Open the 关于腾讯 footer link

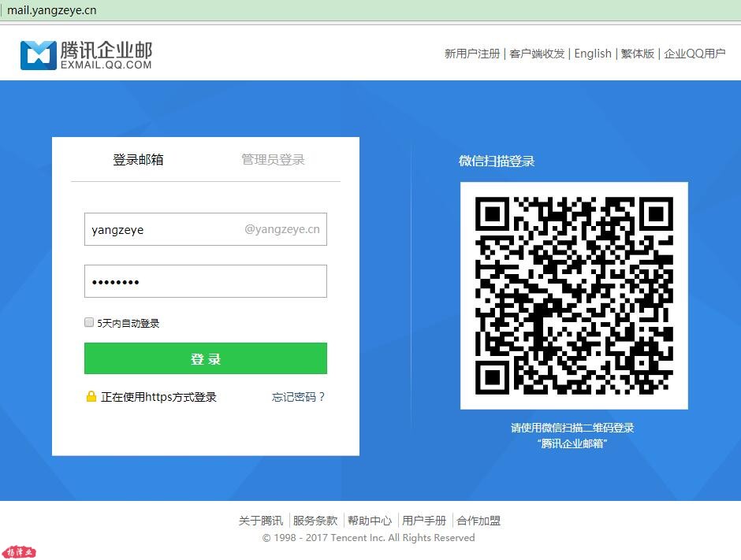[261, 521]
